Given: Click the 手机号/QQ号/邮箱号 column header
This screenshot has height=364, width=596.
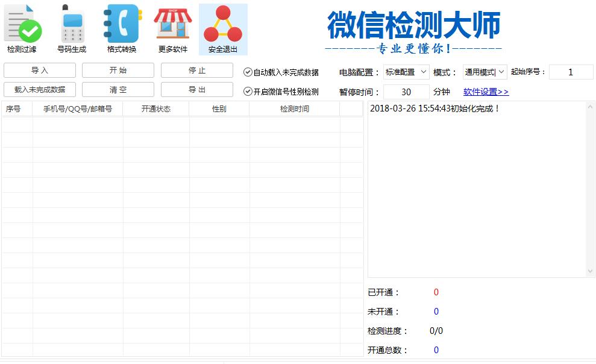Looking at the screenshot, I should (78, 109).
